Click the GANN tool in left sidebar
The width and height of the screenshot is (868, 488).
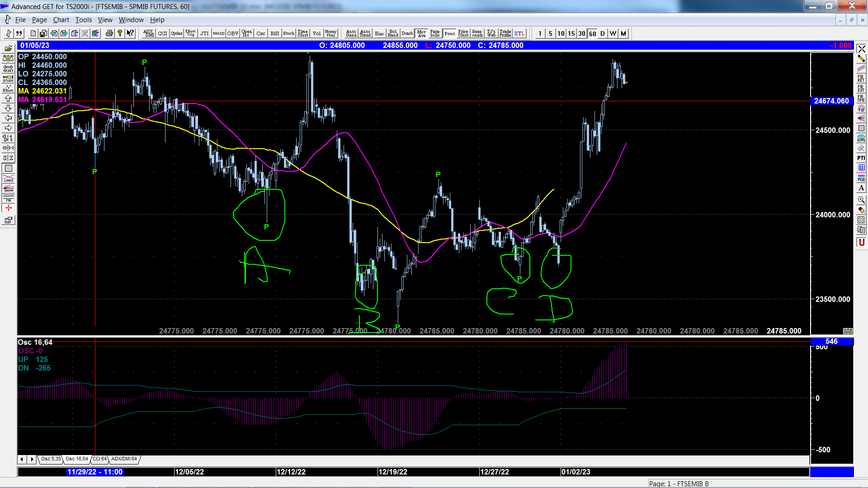8,188
